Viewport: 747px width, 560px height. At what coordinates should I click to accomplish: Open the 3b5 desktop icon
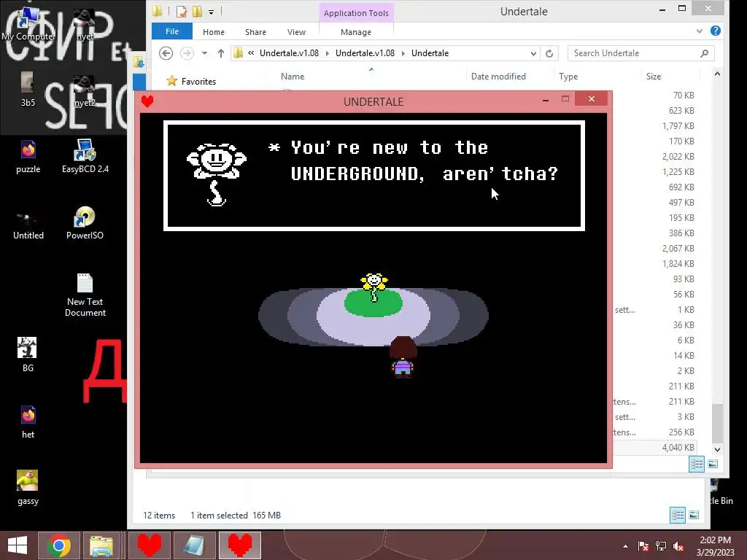tap(28, 90)
